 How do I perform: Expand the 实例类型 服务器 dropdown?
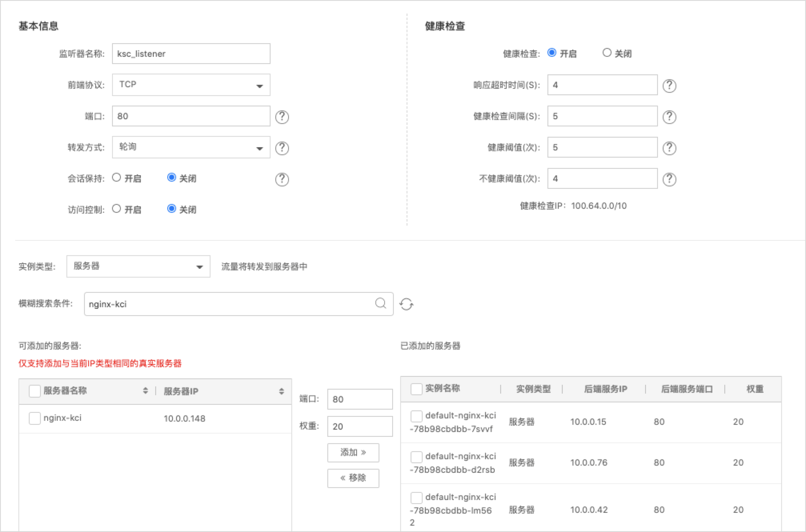pyautogui.click(x=138, y=266)
